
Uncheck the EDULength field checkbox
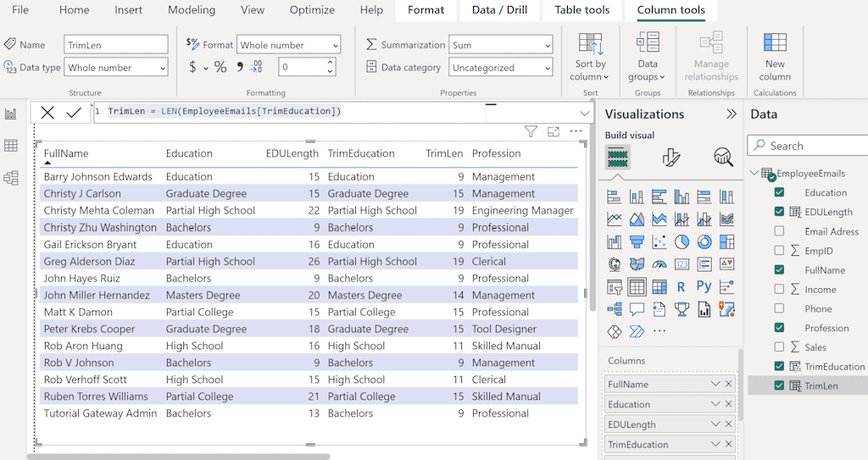[779, 212]
